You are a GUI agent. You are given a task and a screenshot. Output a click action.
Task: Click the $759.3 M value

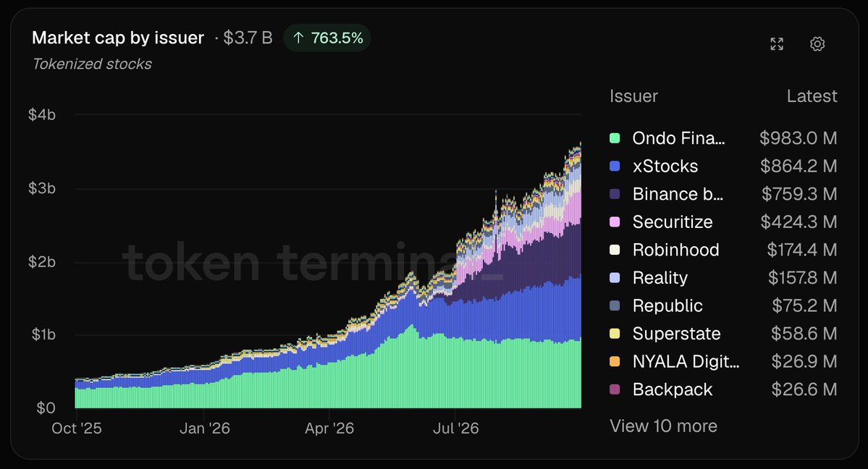coord(799,194)
